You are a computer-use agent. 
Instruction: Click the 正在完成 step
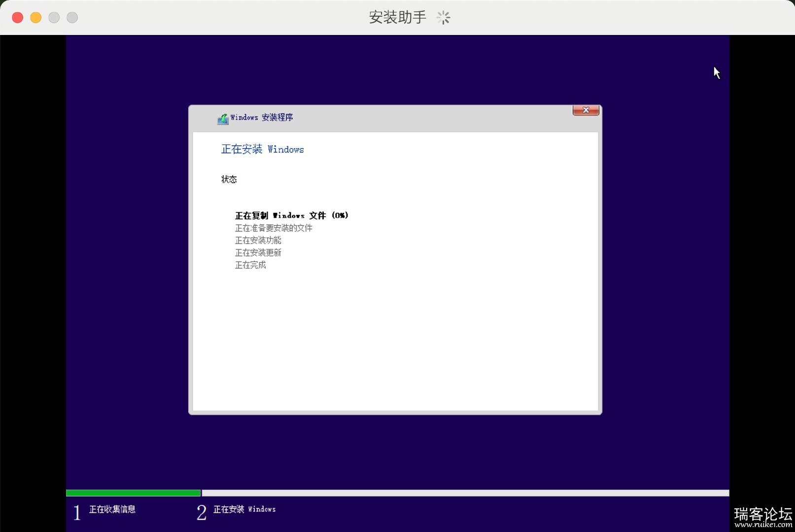pyautogui.click(x=250, y=265)
